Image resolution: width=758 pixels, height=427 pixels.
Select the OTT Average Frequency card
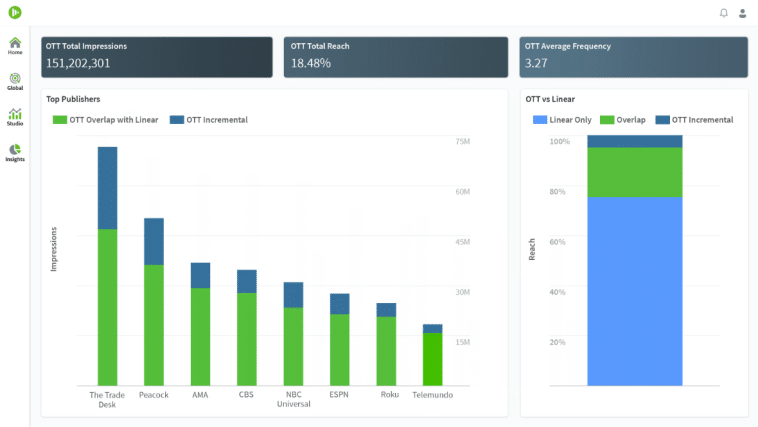633,57
